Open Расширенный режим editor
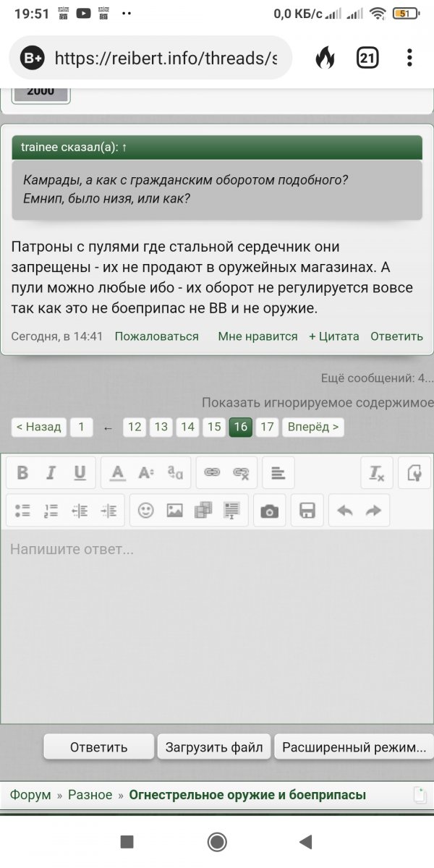434x868 pixels. click(354, 747)
